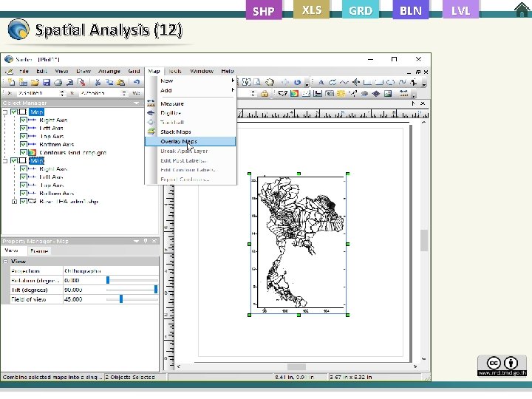The image size is (532, 399).
Task: Click the plot horizontal scrollbar thumb
Action: (x=296, y=366)
